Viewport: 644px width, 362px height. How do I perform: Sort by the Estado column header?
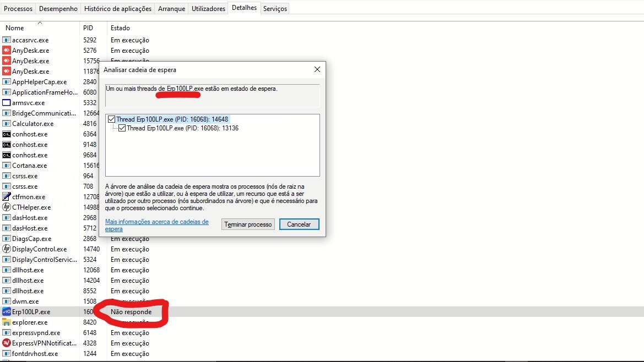pyautogui.click(x=120, y=28)
